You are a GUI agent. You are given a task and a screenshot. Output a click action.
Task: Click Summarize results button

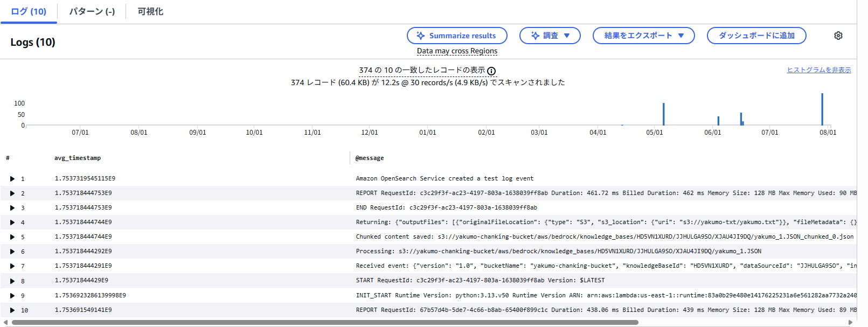(457, 36)
